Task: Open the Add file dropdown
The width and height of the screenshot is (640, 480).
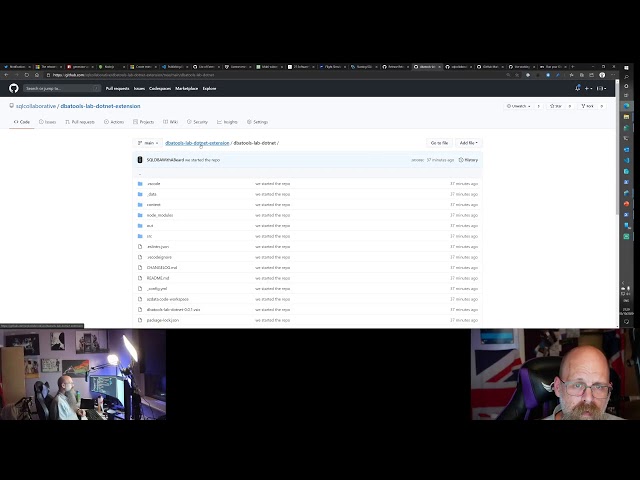Action: [x=469, y=143]
